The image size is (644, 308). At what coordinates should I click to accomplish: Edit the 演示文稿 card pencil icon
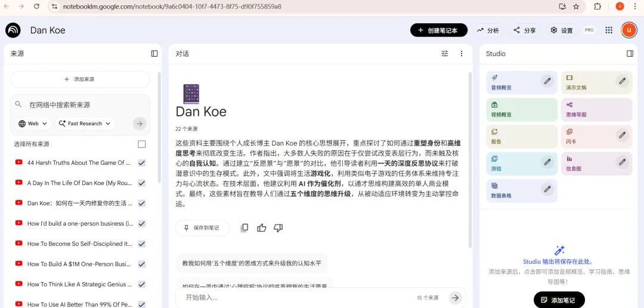point(622,81)
